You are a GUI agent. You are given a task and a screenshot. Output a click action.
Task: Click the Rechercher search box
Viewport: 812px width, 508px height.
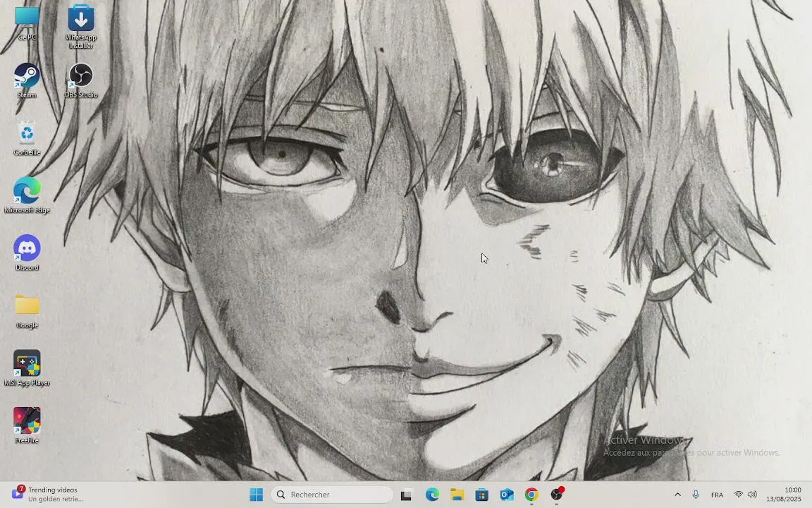point(332,495)
